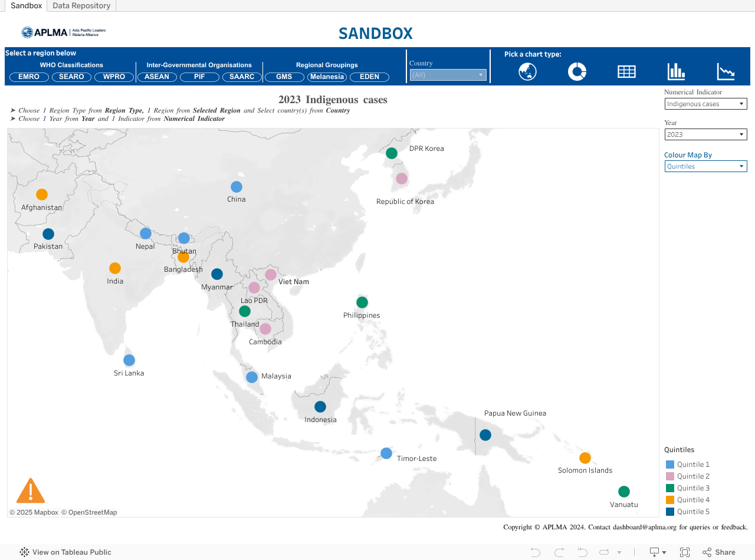This screenshot has height=560, width=755.
Task: Select the line trend chart icon
Action: (x=726, y=71)
